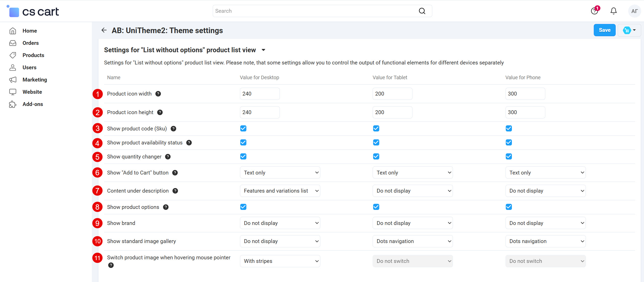Screen dimensions: 644x282
Task: Select the Orders envelope icon
Action: 13,43
